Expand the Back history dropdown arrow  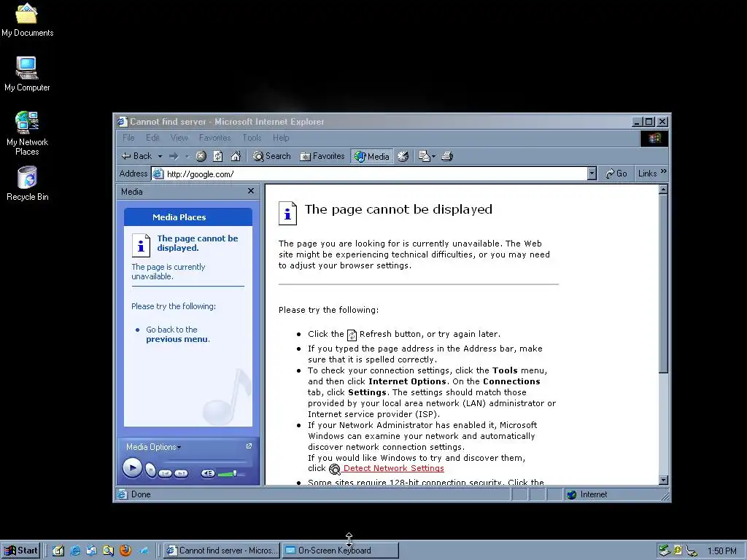pos(160,156)
